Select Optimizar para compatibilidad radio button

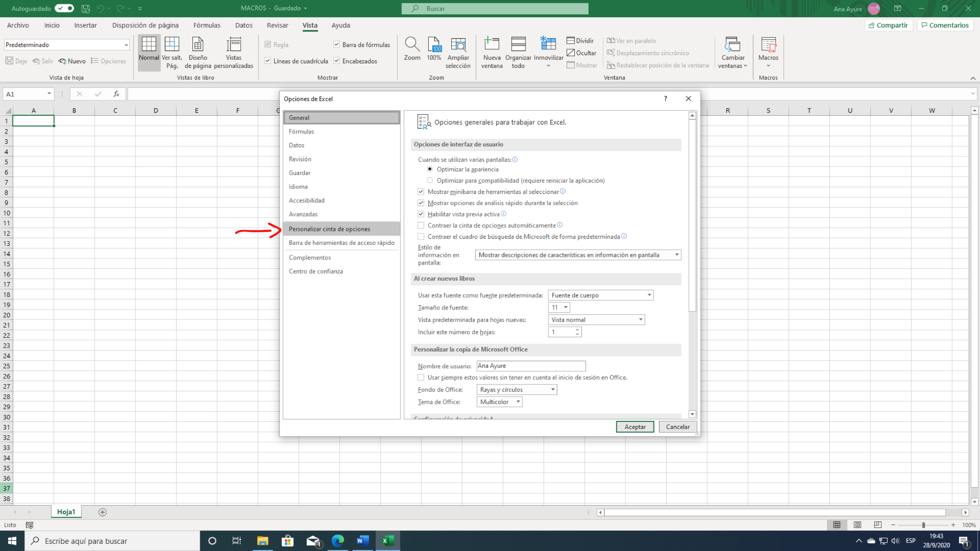pos(430,180)
